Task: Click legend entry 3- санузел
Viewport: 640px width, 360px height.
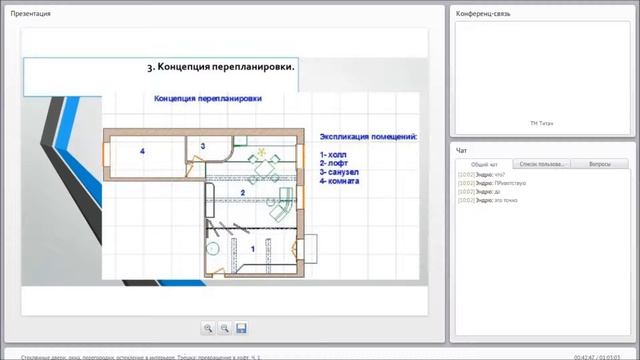Action: pyautogui.click(x=339, y=172)
